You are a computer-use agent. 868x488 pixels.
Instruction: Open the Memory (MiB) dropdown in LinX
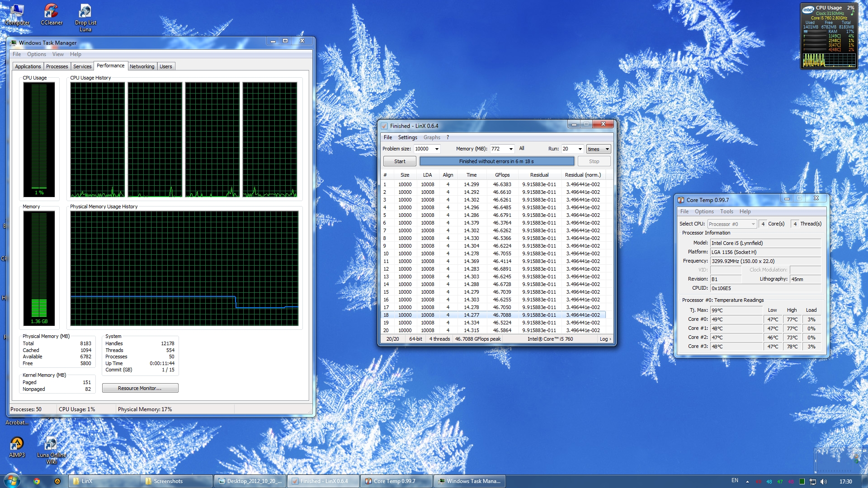coord(511,149)
